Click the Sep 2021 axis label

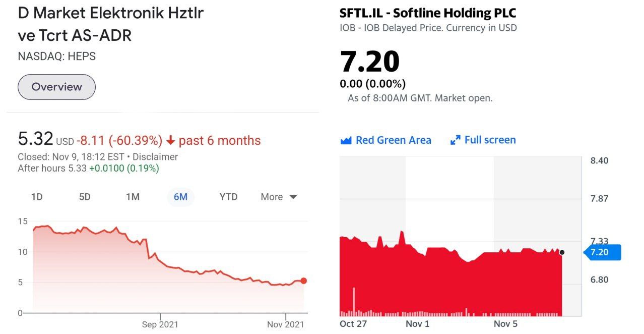click(x=160, y=324)
